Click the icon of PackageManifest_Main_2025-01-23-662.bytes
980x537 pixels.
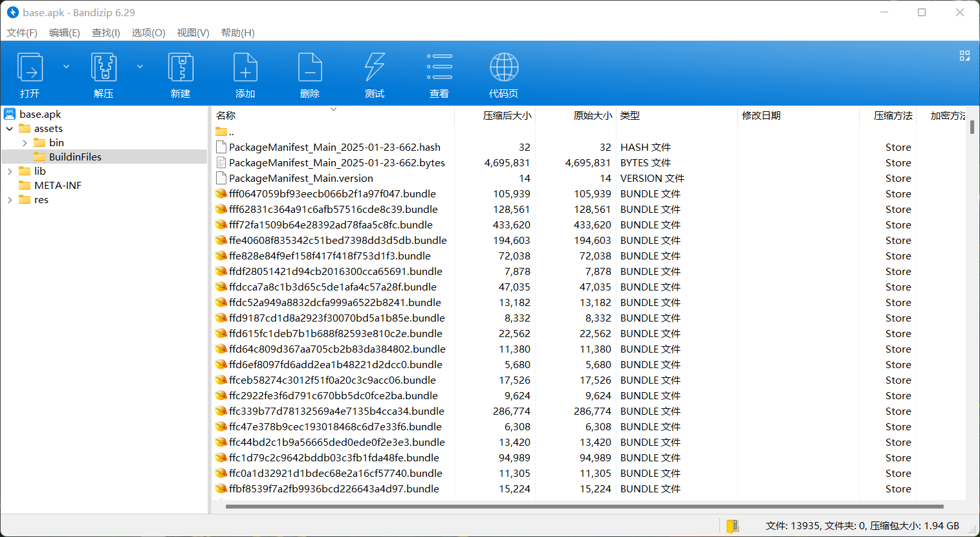(221, 162)
